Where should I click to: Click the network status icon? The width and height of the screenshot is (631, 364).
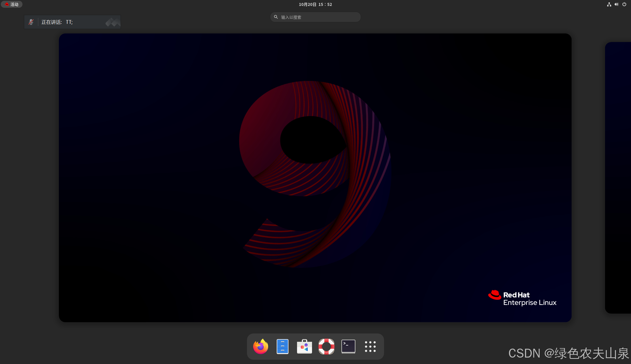tap(609, 4)
